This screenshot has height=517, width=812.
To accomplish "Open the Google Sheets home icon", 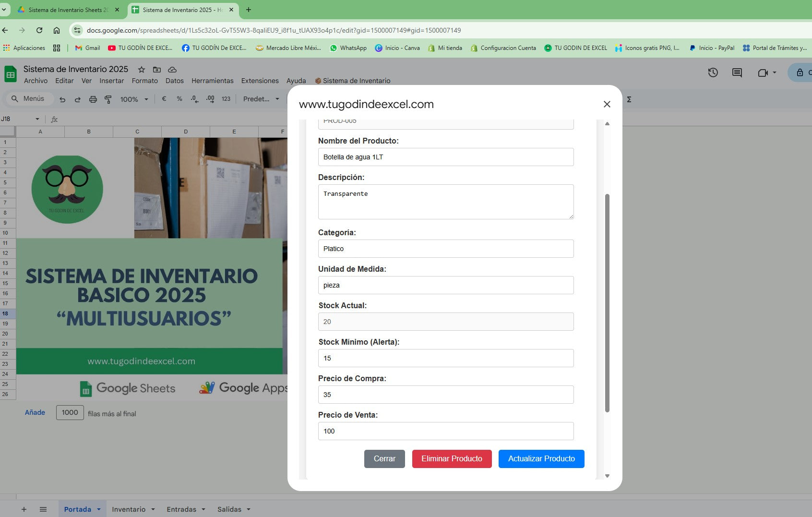I will coord(10,74).
